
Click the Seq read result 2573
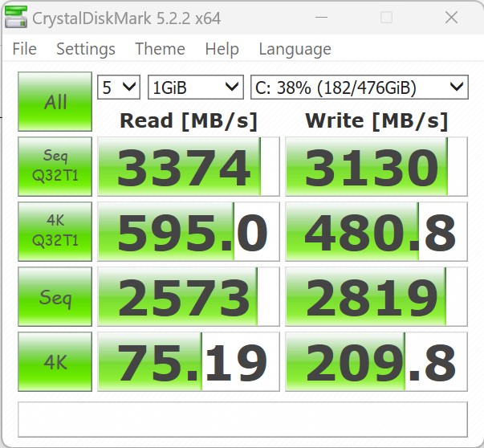(189, 296)
